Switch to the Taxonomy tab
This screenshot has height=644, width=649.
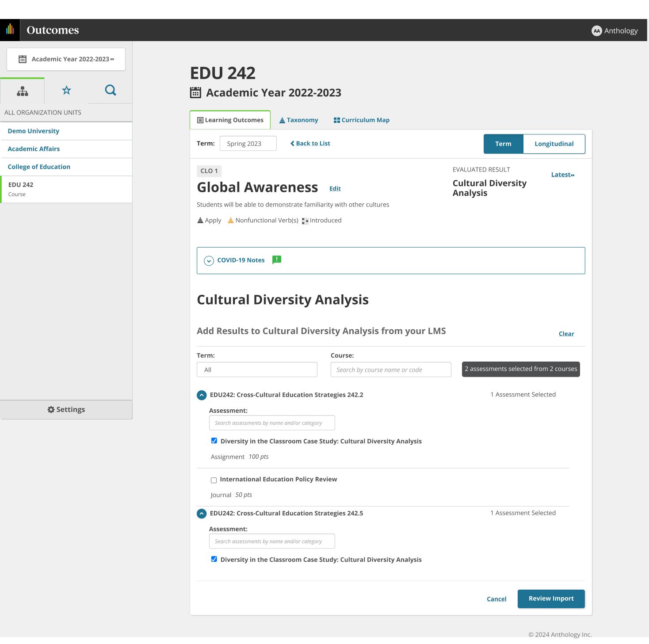[298, 120]
